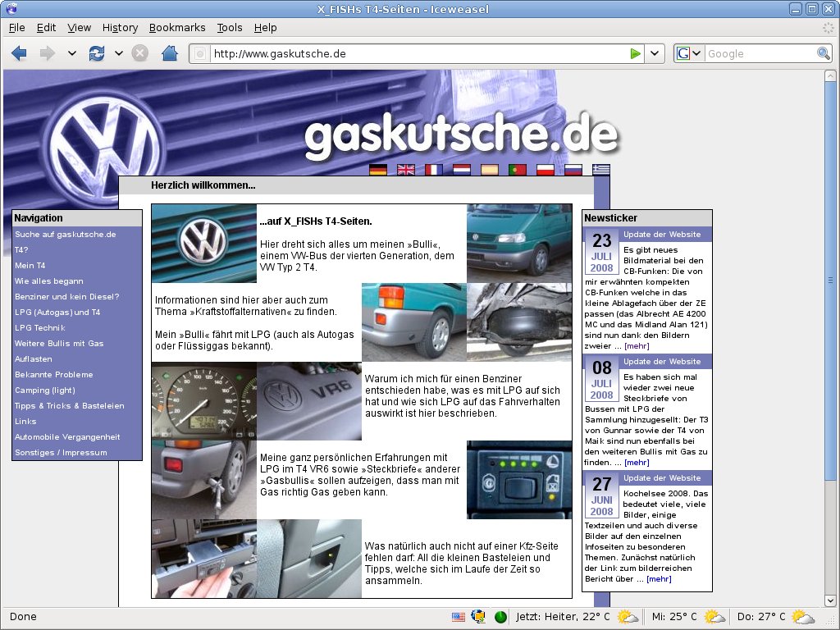Click the address bar URL field

coord(419,53)
